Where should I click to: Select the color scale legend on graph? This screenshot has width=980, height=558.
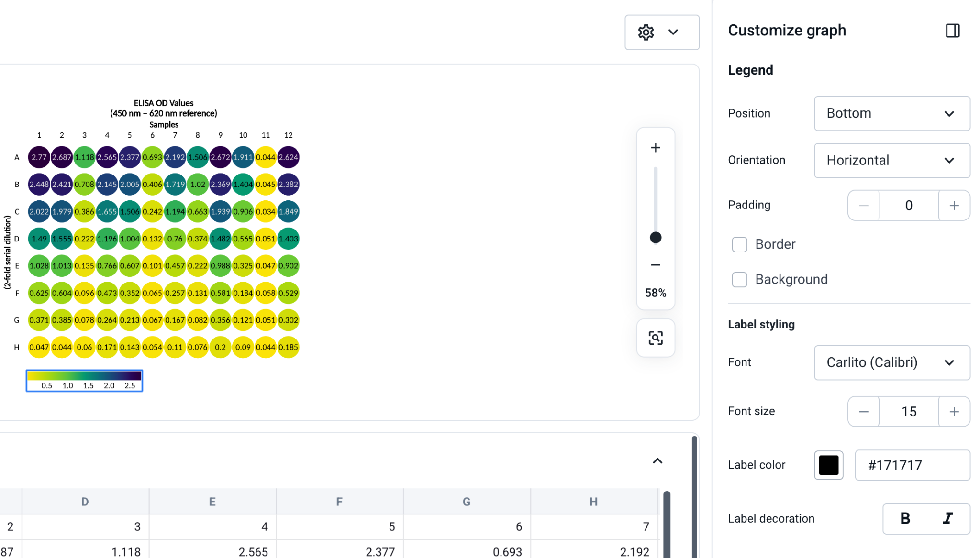coord(84,381)
